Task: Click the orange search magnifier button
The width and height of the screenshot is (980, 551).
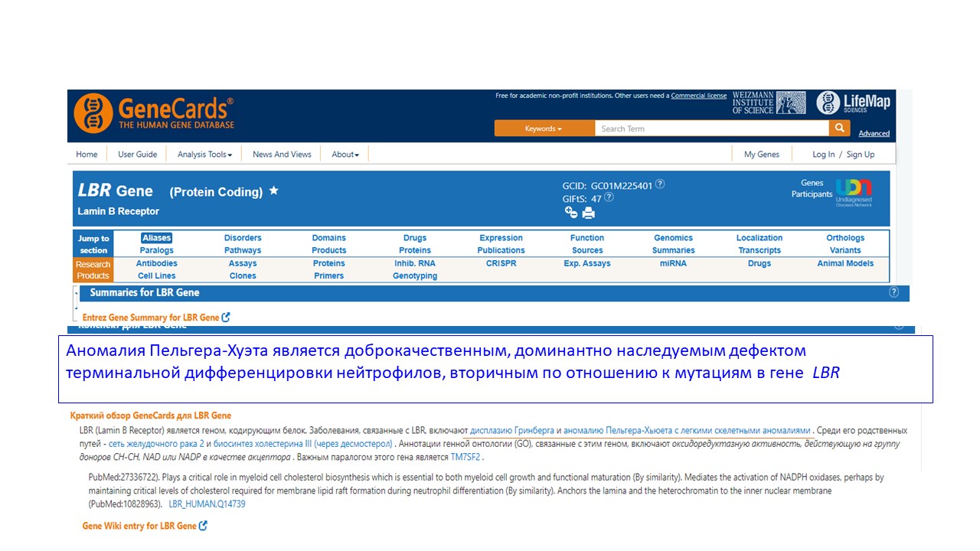Action: (840, 129)
